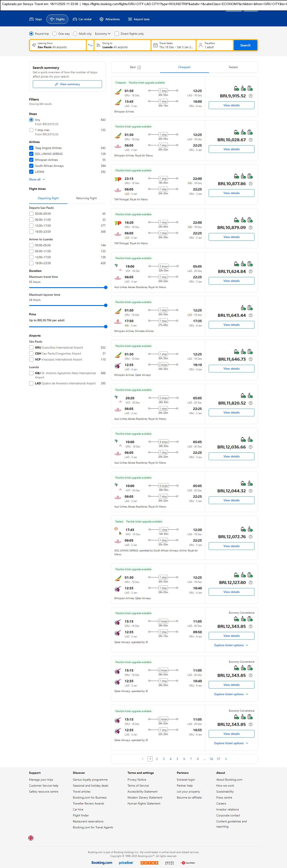This screenshot has width=287, height=868.
Task: Expand Explore ticket options under the first BRL12,343.85 fare
Action: pos(231,645)
